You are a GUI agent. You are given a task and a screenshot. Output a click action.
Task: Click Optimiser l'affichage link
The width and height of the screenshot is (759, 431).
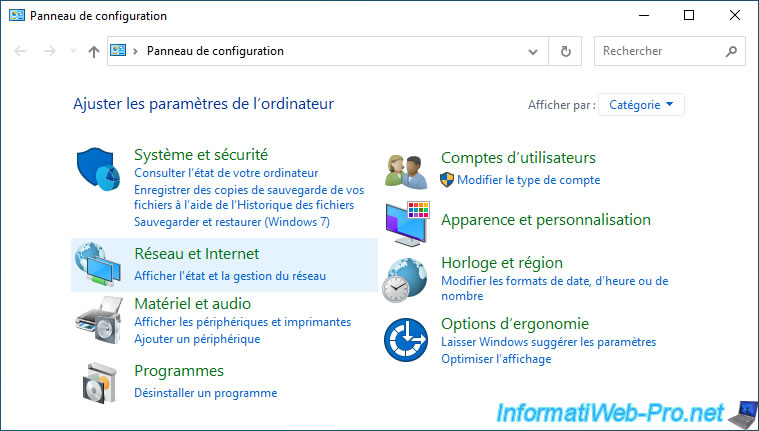[x=495, y=359]
